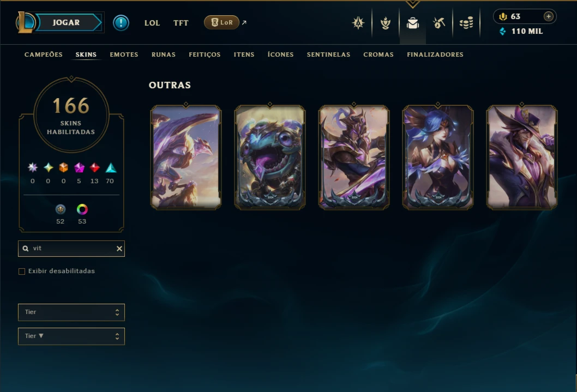Open the Collection backpack icon
The image size is (577, 392).
click(412, 23)
